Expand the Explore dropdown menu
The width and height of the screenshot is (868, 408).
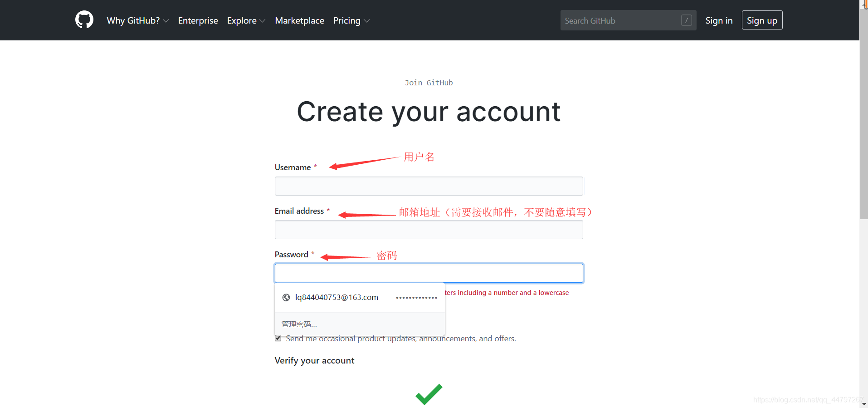tap(246, 20)
